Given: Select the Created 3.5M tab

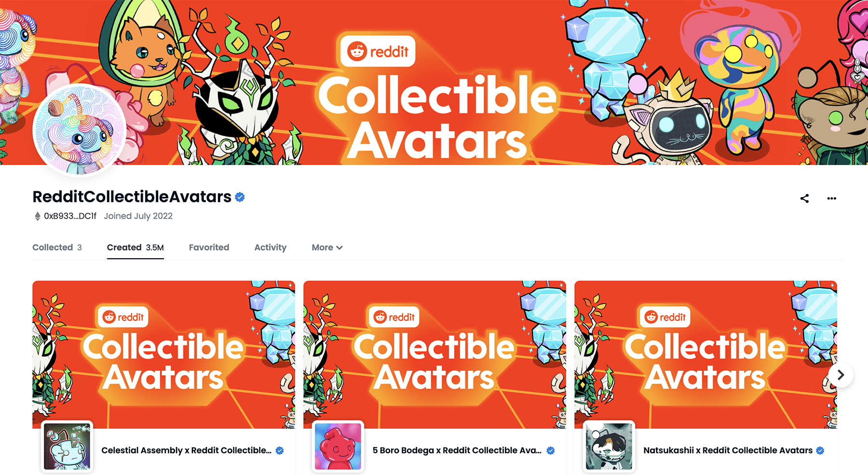Looking at the screenshot, I should [x=136, y=247].
